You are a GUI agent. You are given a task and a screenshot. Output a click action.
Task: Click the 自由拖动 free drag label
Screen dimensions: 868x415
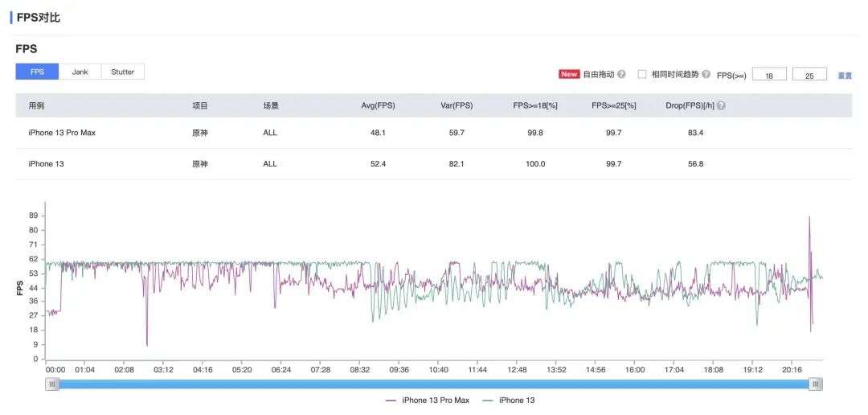point(598,74)
